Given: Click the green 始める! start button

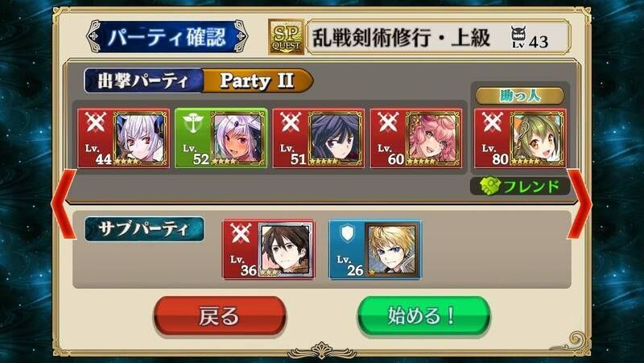Looking at the screenshot, I should pos(423,316).
